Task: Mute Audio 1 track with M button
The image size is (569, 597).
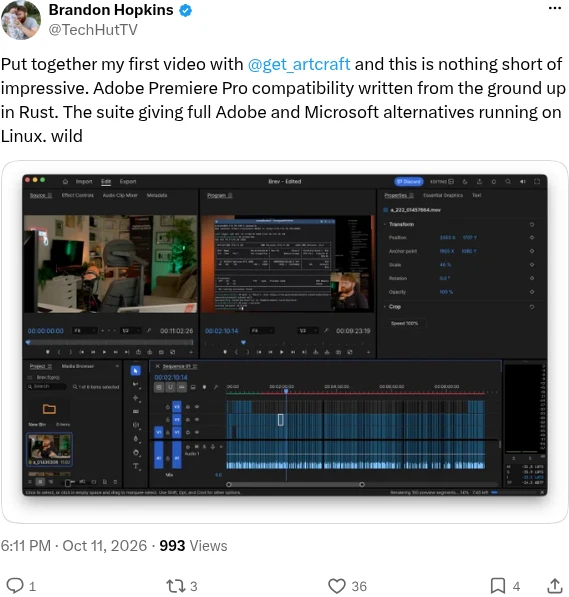Action: coord(197,447)
